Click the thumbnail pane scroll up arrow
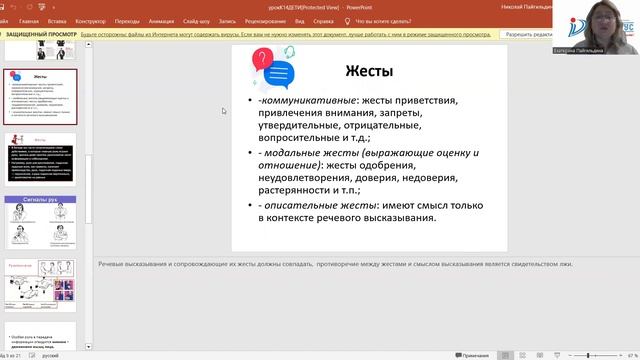640x360 pixels. (89, 44)
